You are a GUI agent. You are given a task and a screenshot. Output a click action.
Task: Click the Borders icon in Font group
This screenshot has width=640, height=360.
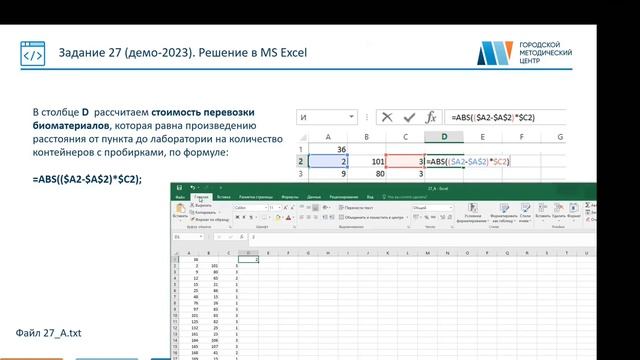264,218
